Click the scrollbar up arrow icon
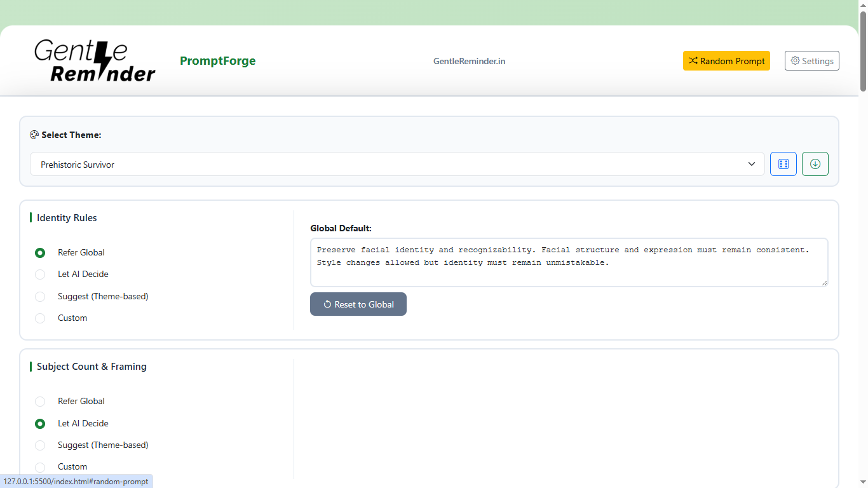Image resolution: width=868 pixels, height=488 pixels. pos(863,5)
